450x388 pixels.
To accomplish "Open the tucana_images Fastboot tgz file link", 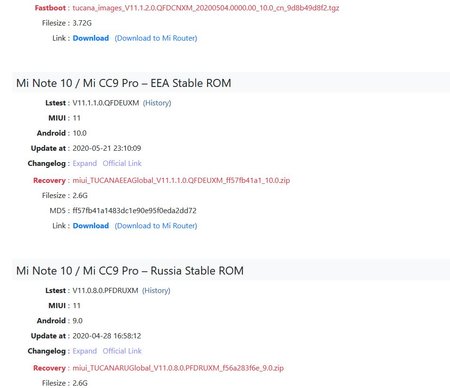I will tap(206, 8).
